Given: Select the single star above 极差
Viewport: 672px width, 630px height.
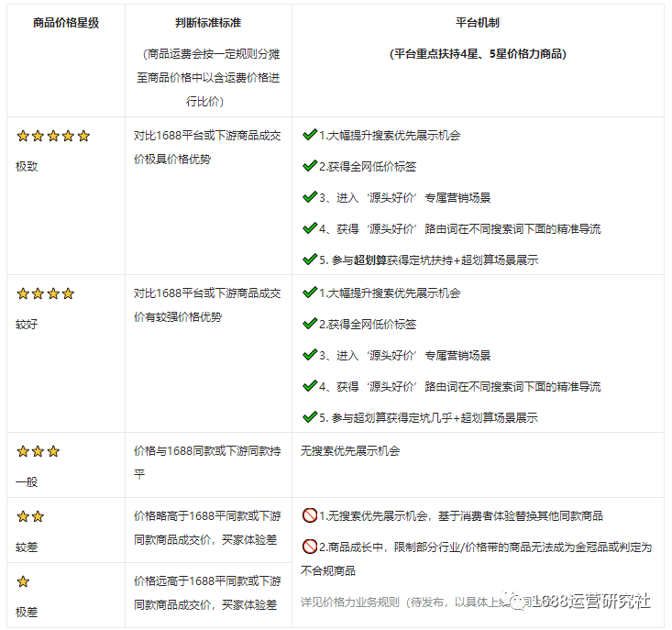Looking at the screenshot, I should [23, 581].
